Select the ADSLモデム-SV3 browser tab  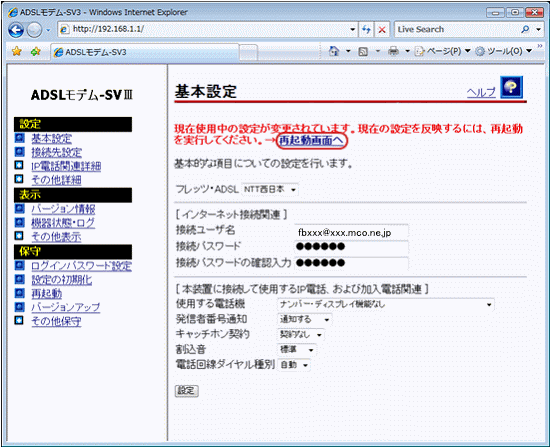(145, 52)
